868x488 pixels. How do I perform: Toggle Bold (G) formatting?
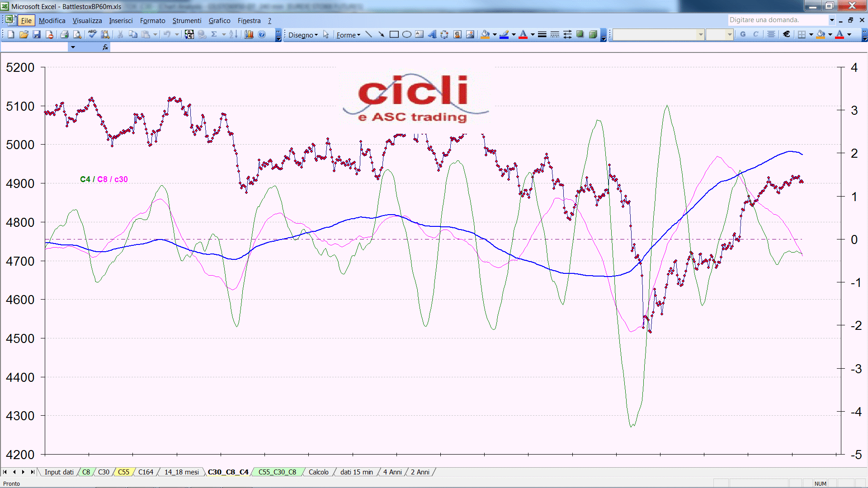coord(743,35)
